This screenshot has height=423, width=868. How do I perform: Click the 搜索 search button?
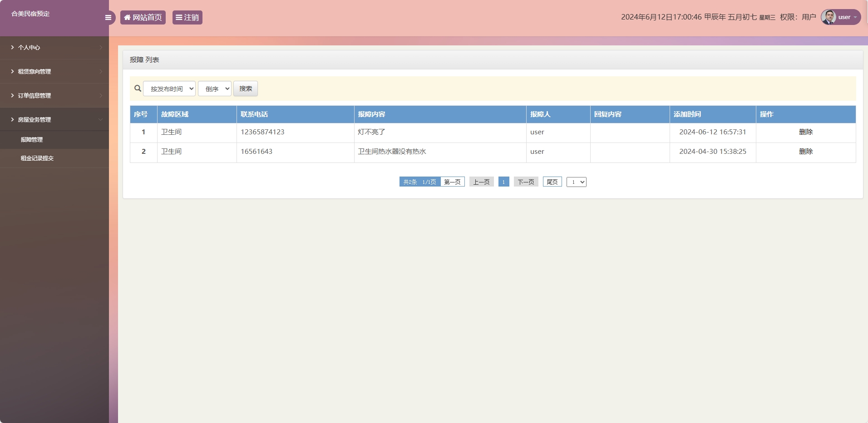click(246, 89)
